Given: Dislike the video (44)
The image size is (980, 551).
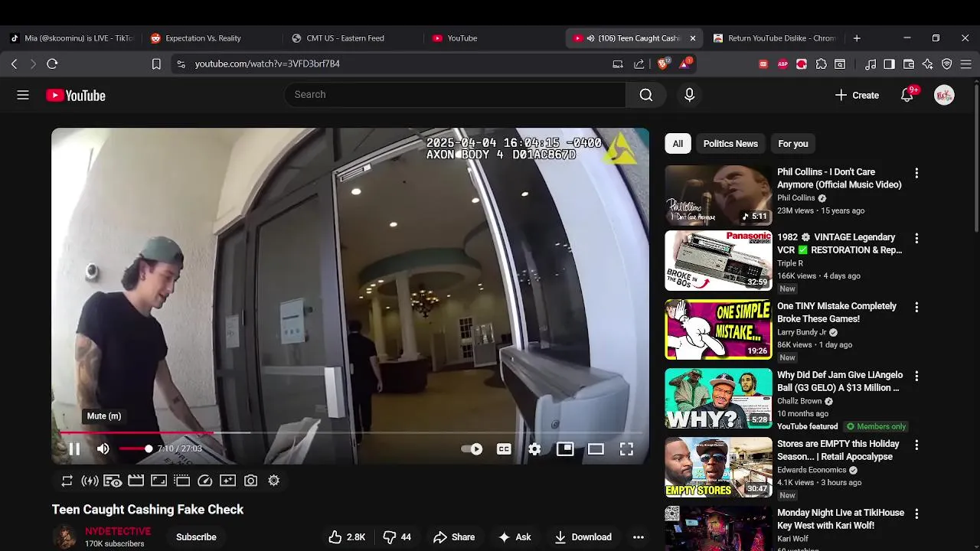Looking at the screenshot, I should pos(397,537).
